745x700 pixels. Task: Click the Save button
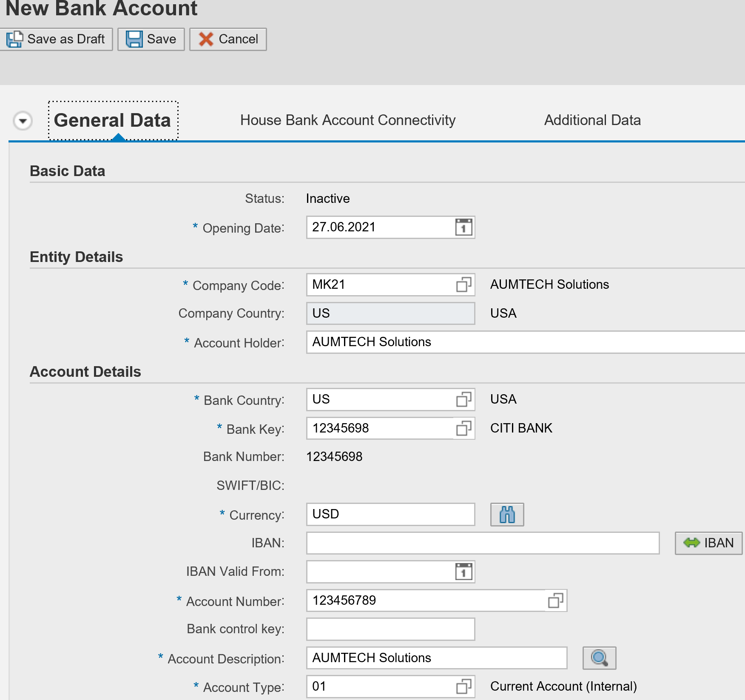coord(151,39)
